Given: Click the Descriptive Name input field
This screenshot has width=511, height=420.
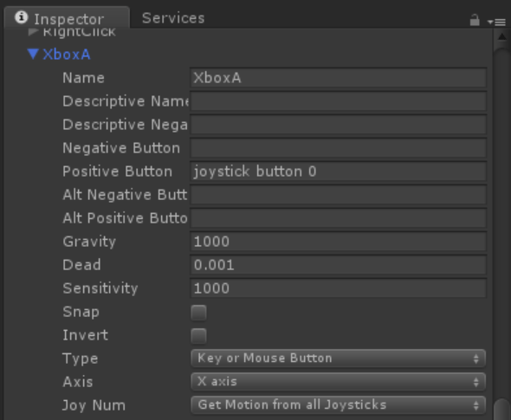Looking at the screenshot, I should click(339, 101).
